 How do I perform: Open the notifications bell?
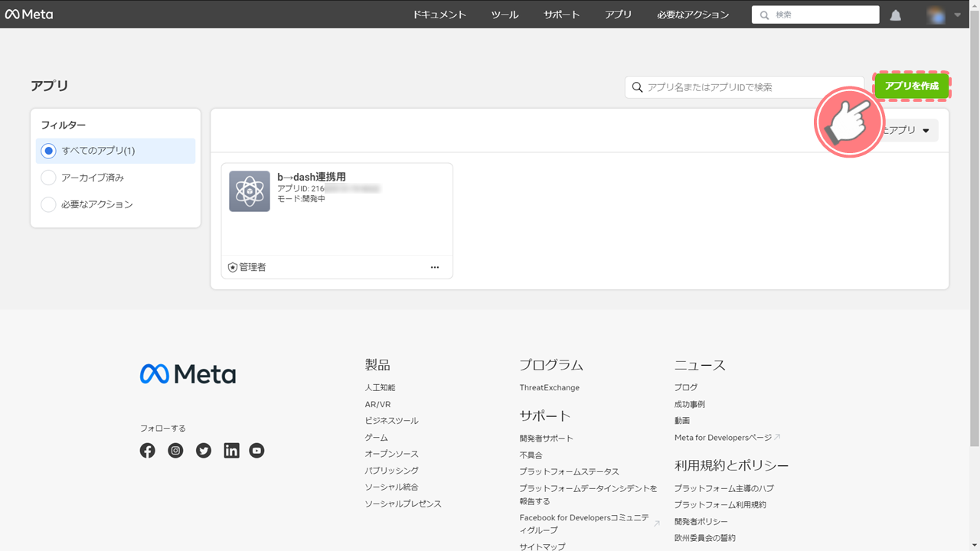pos(896,15)
